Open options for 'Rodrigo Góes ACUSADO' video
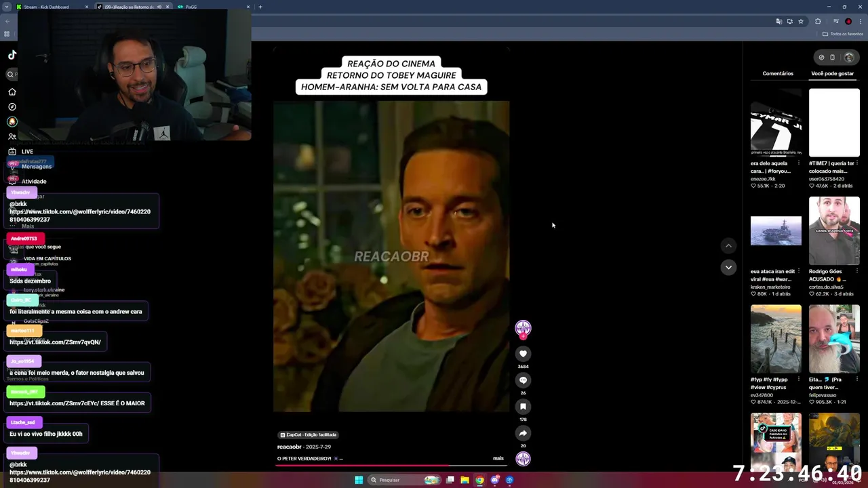This screenshot has width=868, height=488. coord(857,271)
